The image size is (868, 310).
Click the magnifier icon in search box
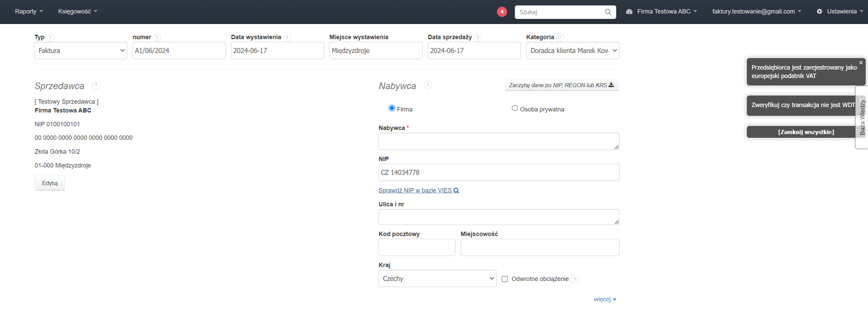[608, 12]
